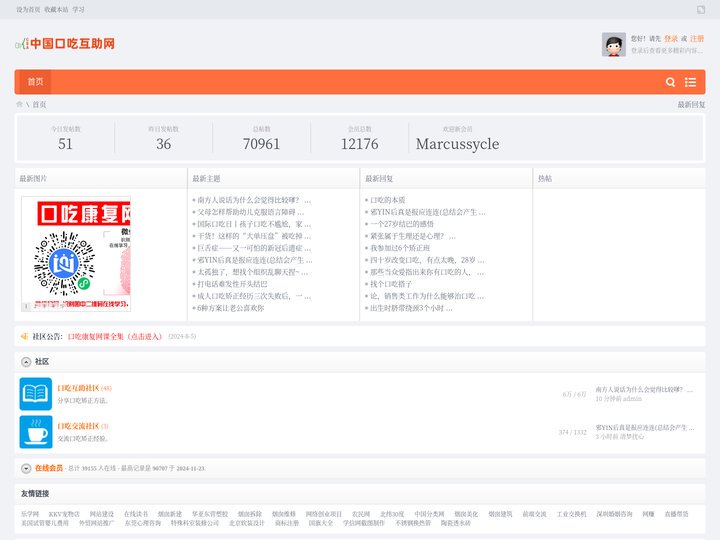Open topic 国际口吃日丨孩子口吃不尴尬
Image resolution: width=720 pixels, height=540 pixels.
click(254, 224)
